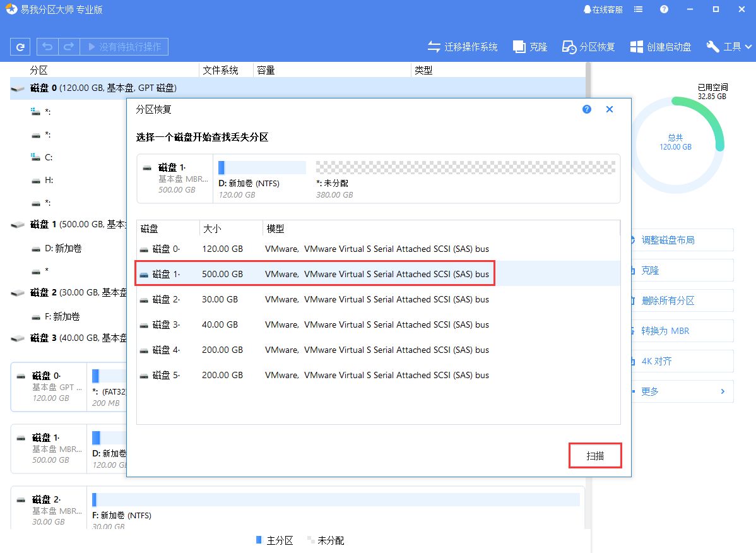Open the Clone (克隆) toolbar tool
Viewport: 756px width, 553px height.
point(530,47)
